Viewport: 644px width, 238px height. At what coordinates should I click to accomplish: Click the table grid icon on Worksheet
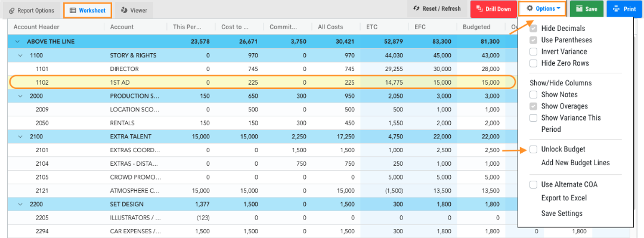tap(73, 10)
